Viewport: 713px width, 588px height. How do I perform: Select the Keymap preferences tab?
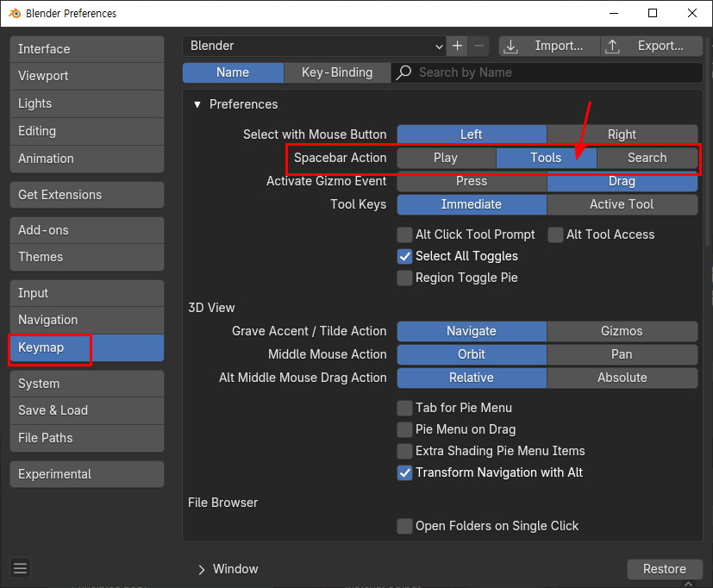pyautogui.click(x=87, y=348)
